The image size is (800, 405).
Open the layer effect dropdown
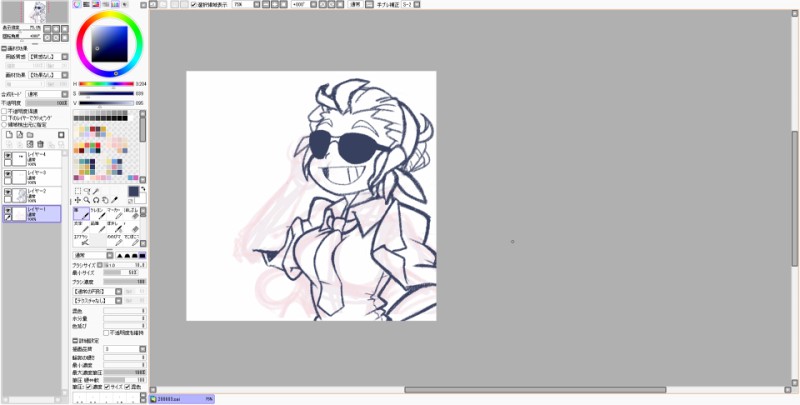(x=65, y=74)
